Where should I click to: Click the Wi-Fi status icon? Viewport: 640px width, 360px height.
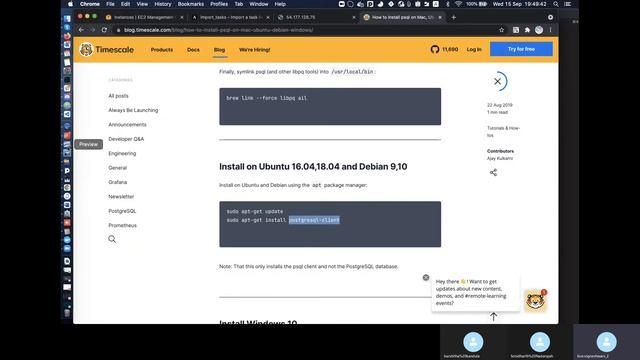(x=458, y=4)
